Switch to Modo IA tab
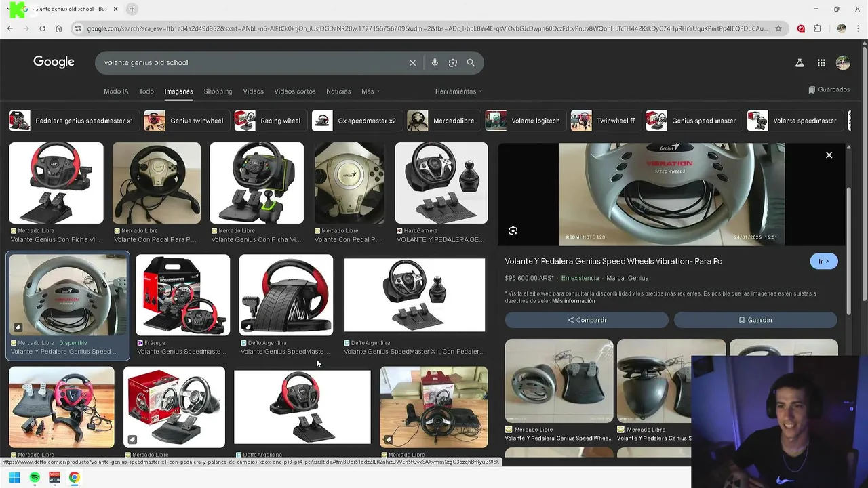 116,91
